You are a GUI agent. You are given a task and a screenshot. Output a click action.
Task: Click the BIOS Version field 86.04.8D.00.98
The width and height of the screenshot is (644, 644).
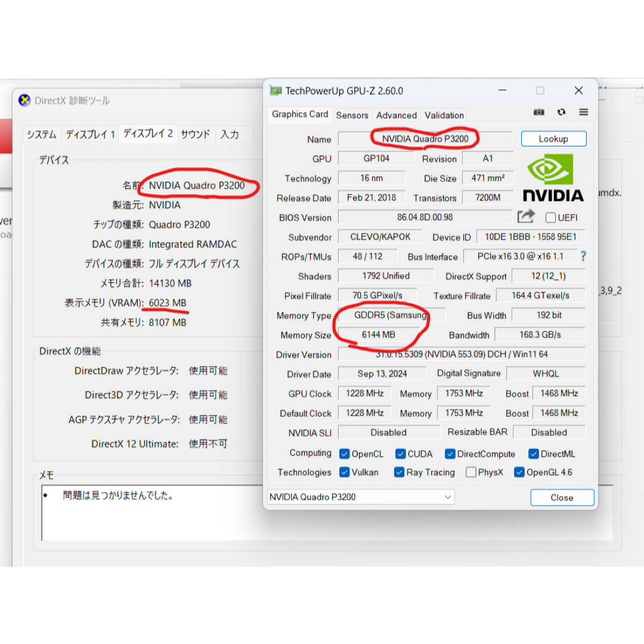tap(425, 217)
